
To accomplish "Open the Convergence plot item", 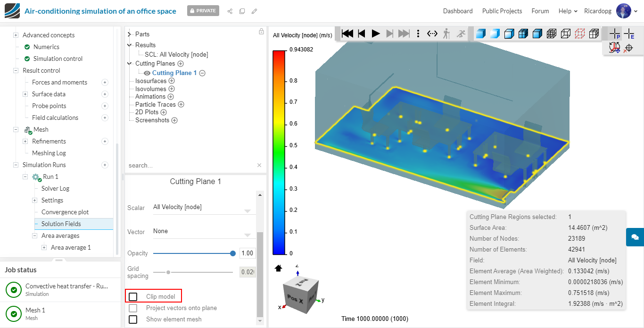I will pos(65,212).
